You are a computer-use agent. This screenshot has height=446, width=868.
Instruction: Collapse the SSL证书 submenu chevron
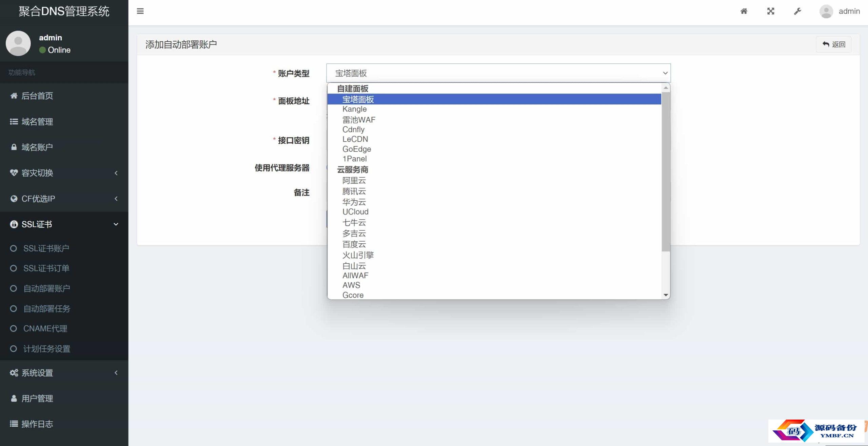(x=116, y=224)
